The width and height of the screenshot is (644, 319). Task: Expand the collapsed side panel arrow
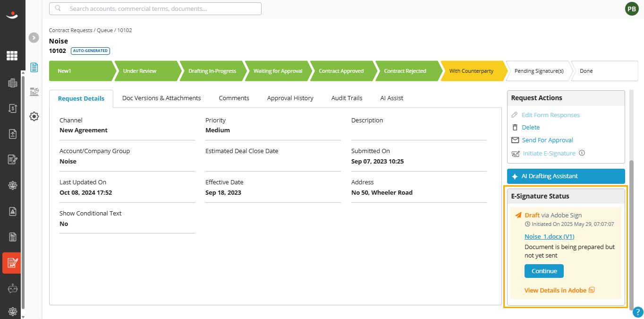point(34,38)
